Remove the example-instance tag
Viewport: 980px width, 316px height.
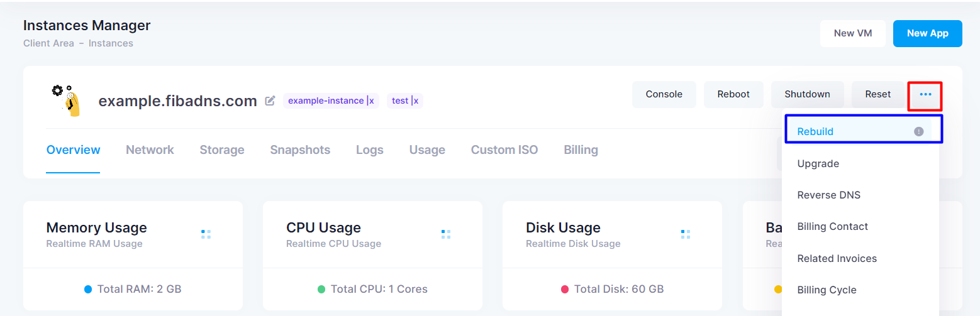tap(371, 101)
